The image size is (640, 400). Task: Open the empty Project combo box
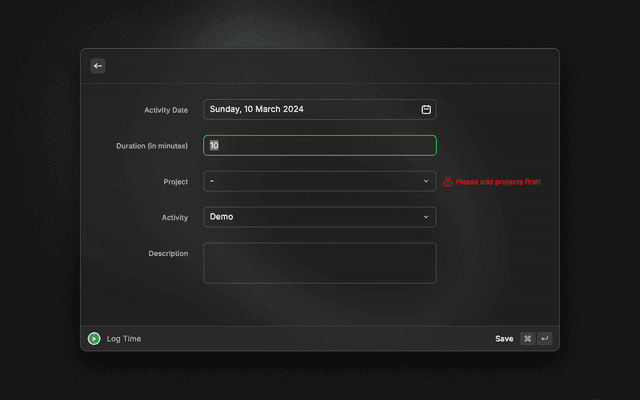point(310,181)
